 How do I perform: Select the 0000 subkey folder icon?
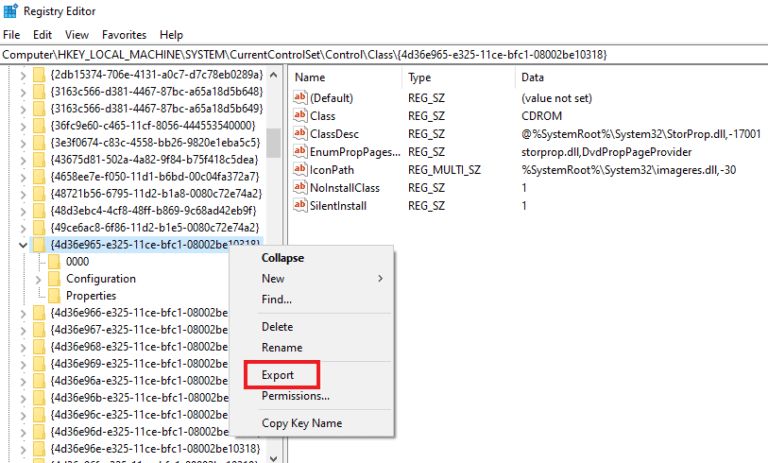coord(55,262)
